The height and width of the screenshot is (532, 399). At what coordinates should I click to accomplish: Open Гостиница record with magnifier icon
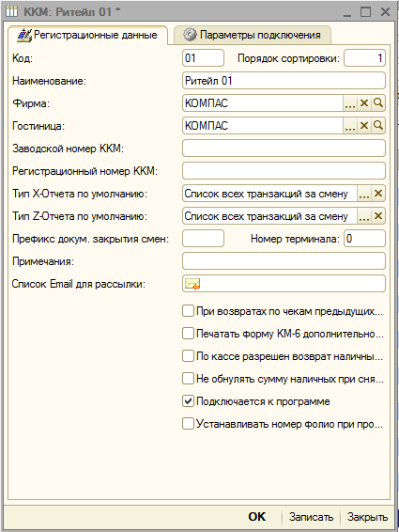point(378,126)
